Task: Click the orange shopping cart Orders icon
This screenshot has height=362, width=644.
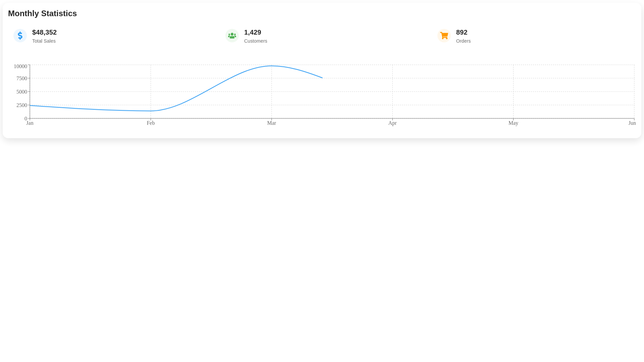Action: tap(444, 36)
